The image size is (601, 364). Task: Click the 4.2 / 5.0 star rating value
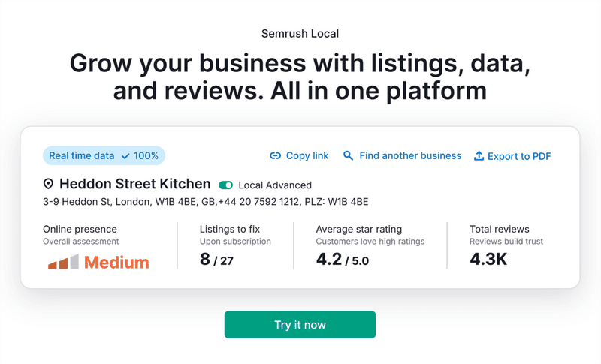[342, 260]
